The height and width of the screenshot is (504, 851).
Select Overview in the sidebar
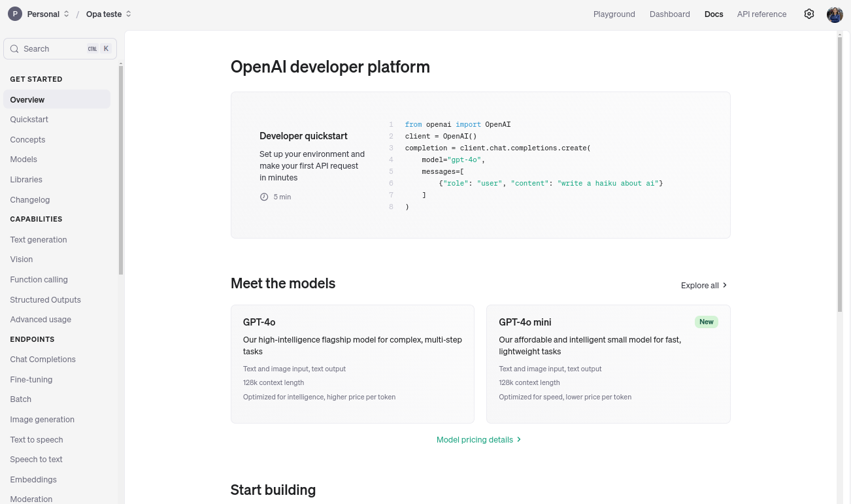[x=57, y=99]
